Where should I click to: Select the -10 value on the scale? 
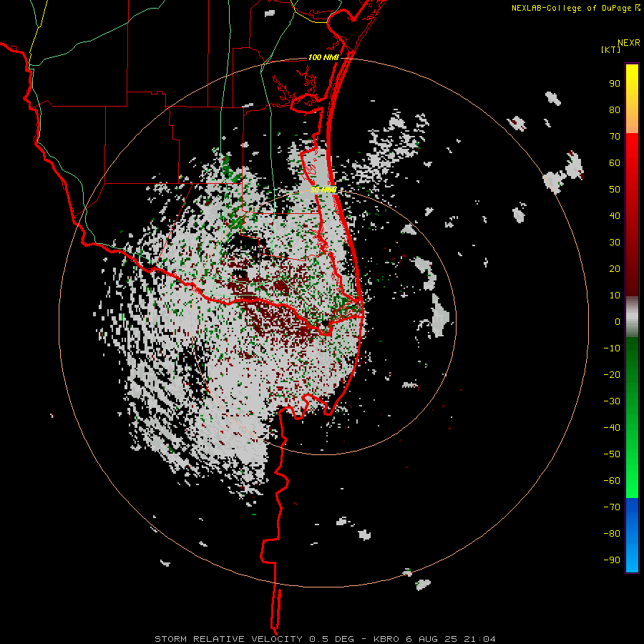[612, 348]
